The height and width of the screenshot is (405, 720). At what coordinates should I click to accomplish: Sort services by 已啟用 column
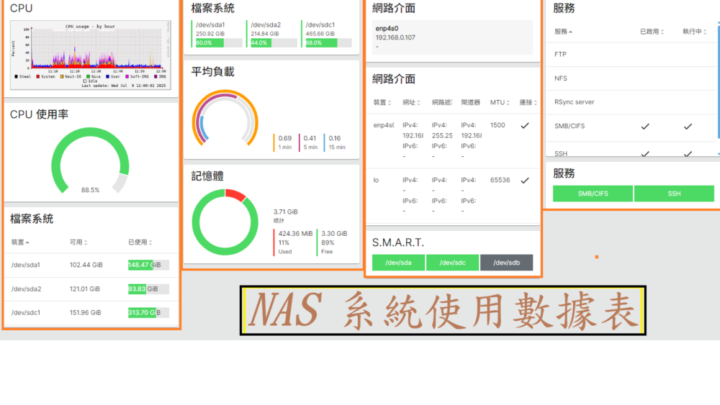(652, 32)
